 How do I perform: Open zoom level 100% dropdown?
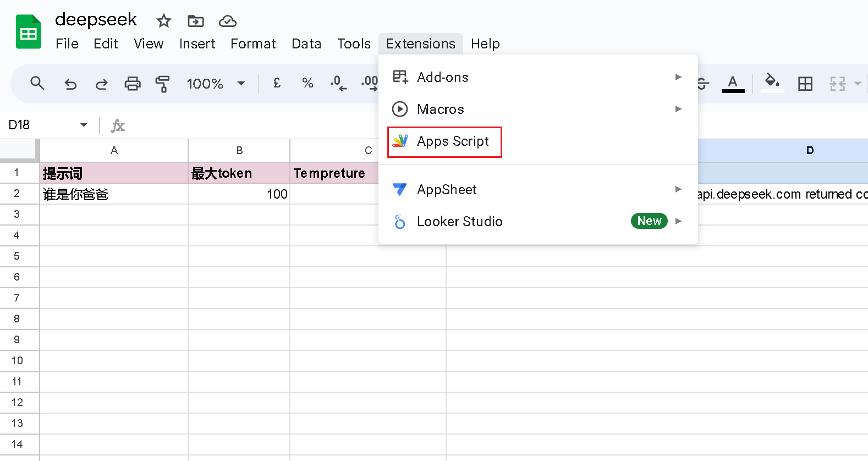click(216, 84)
